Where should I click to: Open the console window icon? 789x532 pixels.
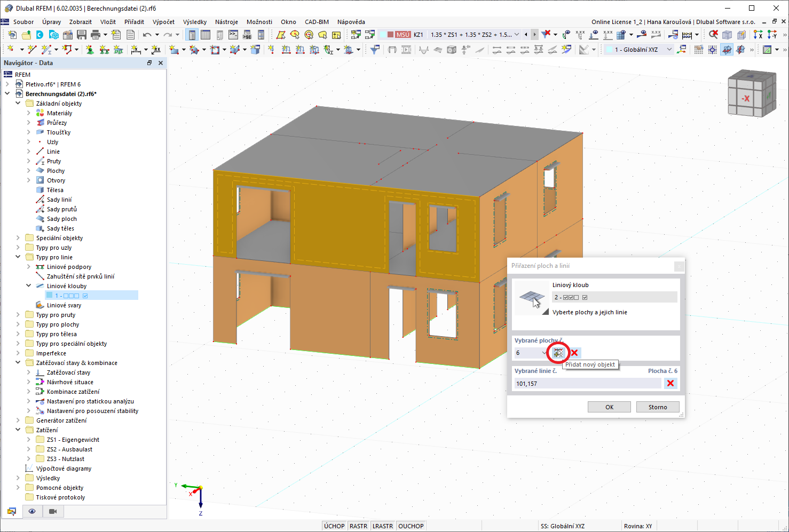point(233,35)
